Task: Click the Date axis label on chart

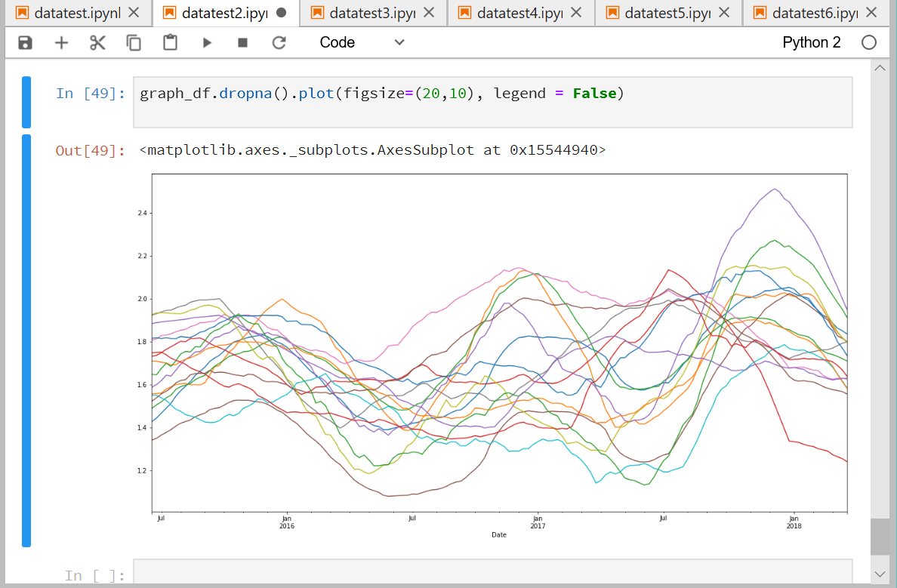Action: coord(499,535)
